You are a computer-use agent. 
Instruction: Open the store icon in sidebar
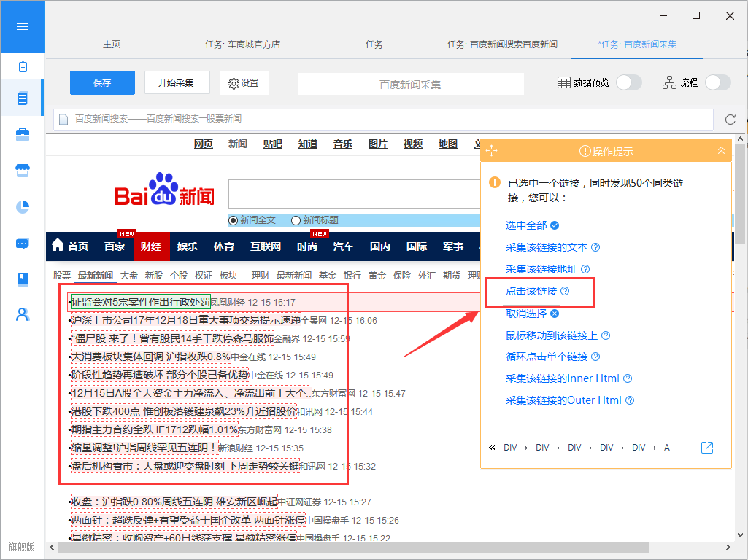[x=23, y=171]
